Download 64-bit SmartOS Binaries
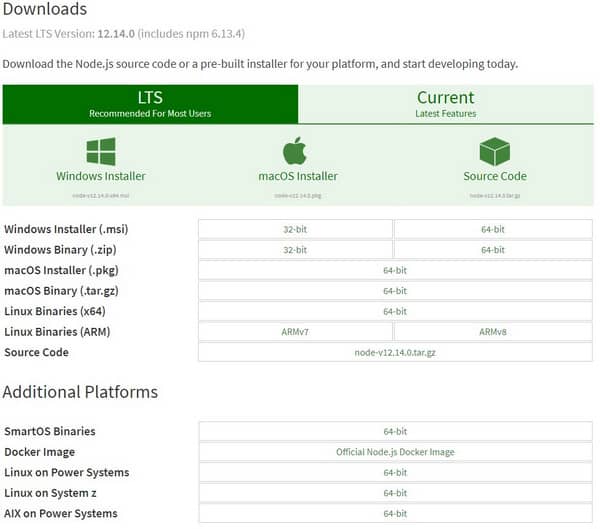The width and height of the screenshot is (600, 529). (x=395, y=431)
